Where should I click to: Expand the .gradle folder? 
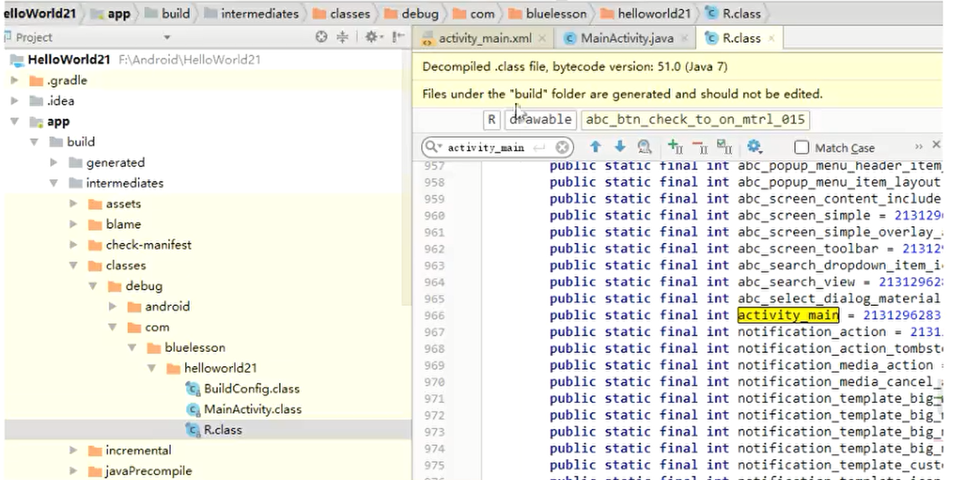(x=14, y=80)
